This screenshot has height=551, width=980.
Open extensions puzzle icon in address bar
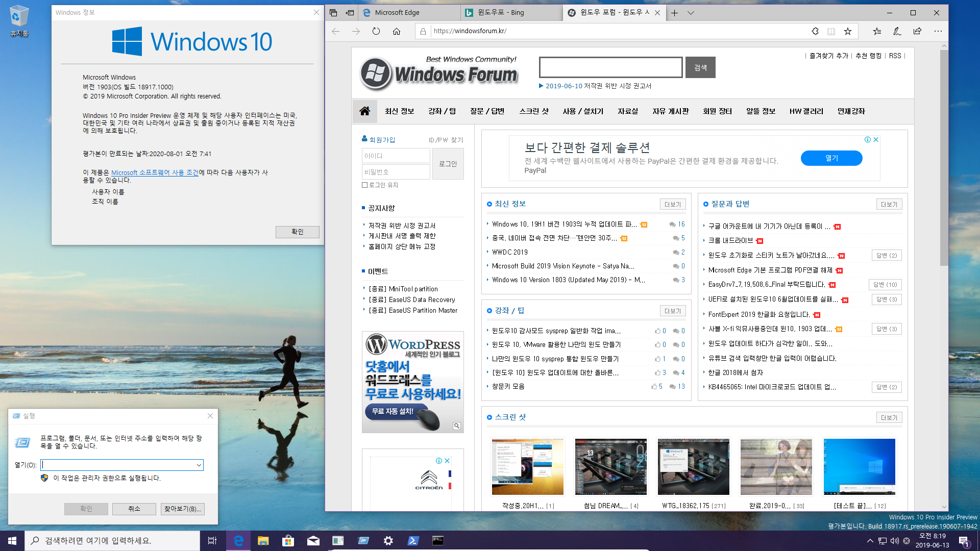[815, 31]
